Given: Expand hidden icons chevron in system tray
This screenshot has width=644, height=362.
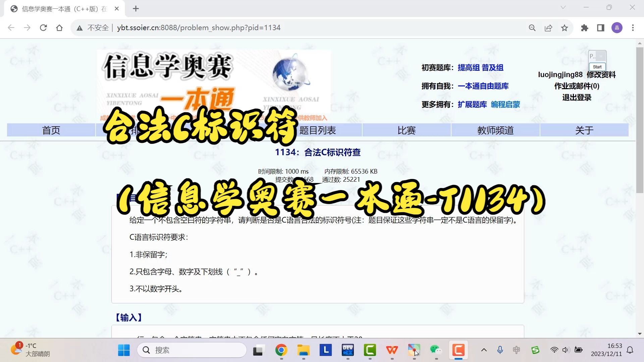Looking at the screenshot, I should [484, 350].
